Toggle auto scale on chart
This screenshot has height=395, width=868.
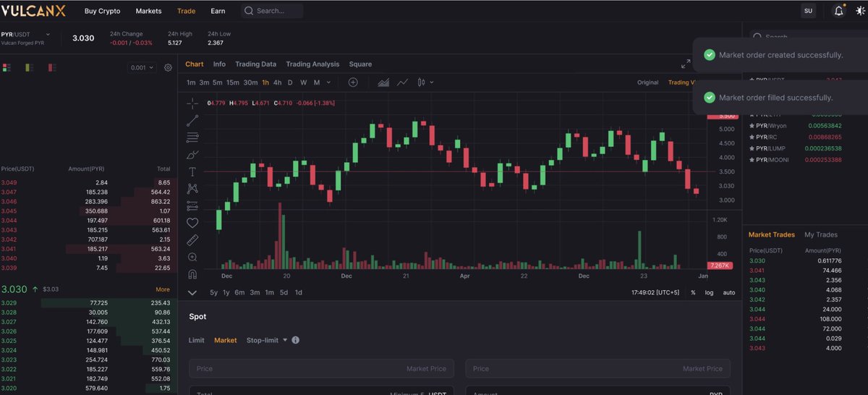729,292
